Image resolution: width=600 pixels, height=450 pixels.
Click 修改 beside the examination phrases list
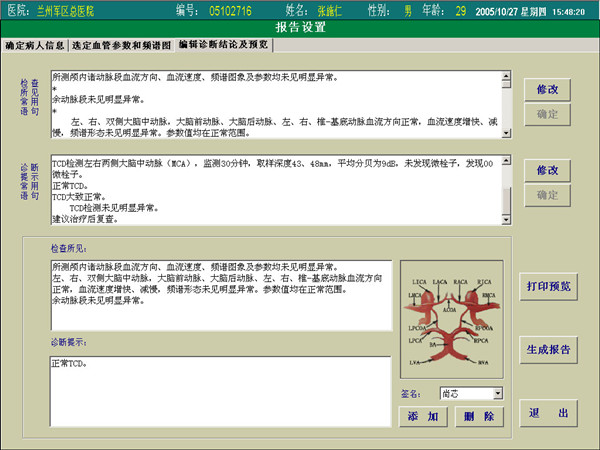pyautogui.click(x=547, y=89)
